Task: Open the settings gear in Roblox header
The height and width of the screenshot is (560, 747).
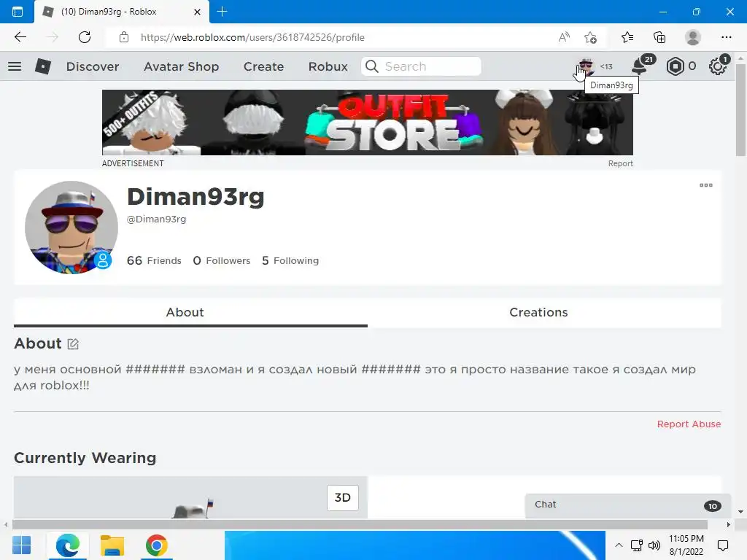Action: 717,66
